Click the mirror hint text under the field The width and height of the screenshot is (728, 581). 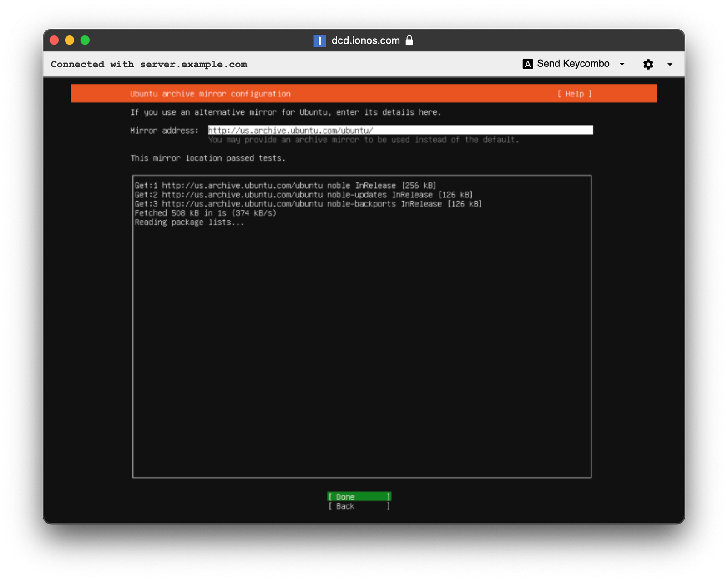click(364, 140)
